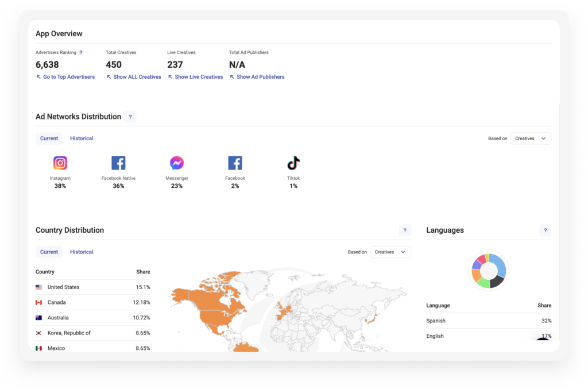This screenshot has height=389, width=588.
Task: Click the N/A ad publishers value
Action: [237, 65]
